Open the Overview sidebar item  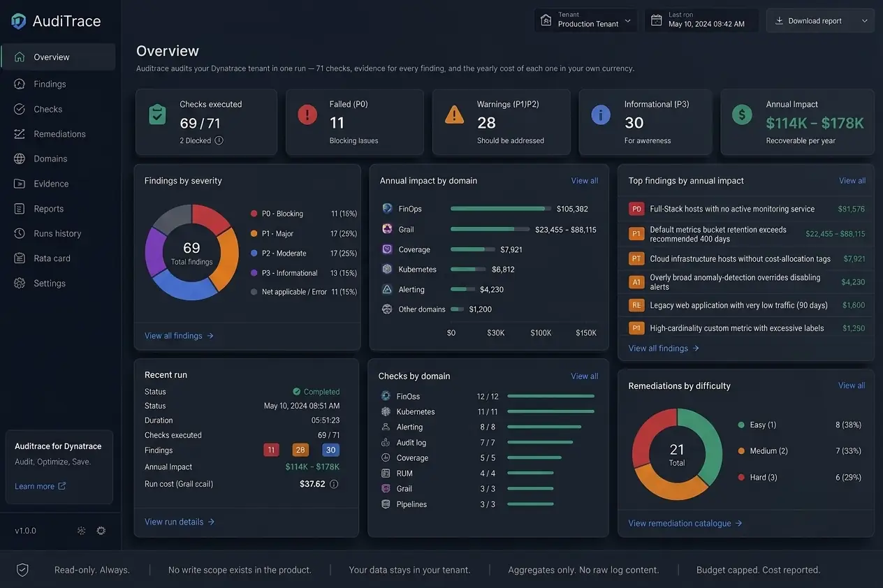[58, 57]
